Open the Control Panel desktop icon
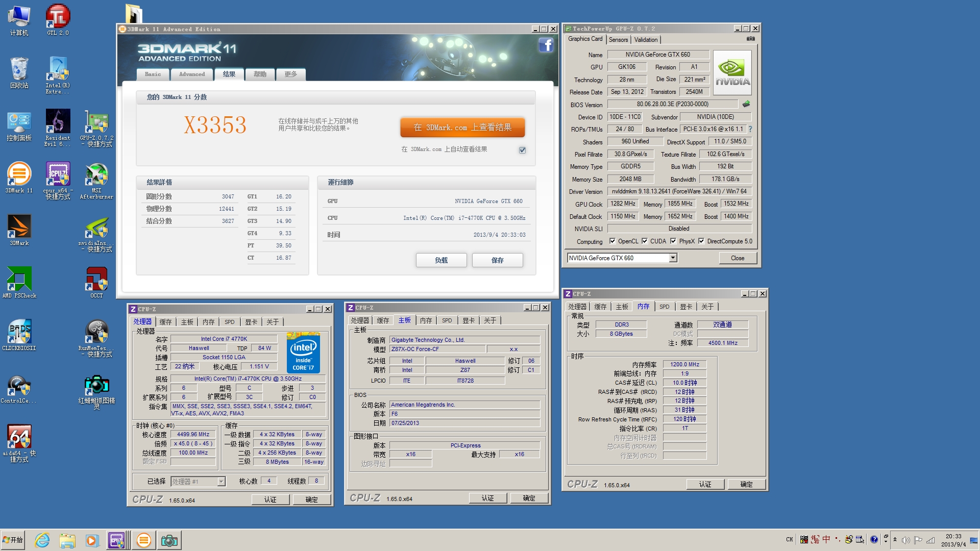Viewport: 980px width, 551px height. click(x=19, y=126)
